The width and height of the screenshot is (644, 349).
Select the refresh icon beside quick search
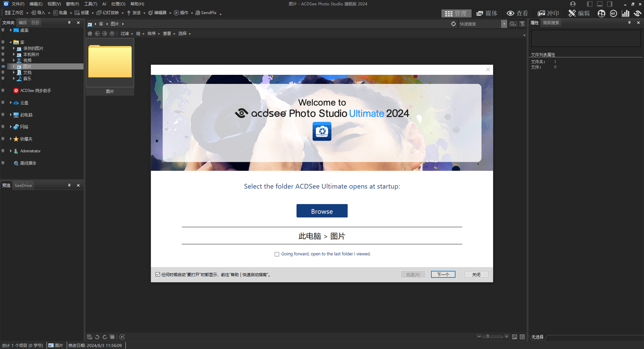tap(453, 24)
